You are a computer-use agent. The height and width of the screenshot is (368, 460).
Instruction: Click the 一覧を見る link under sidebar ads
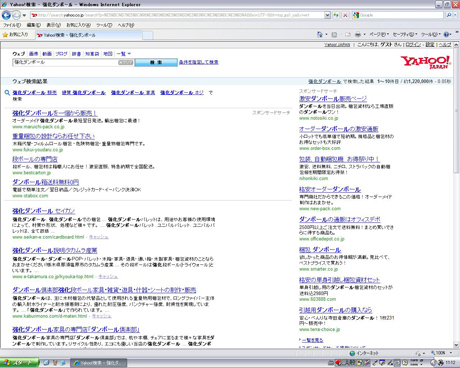(312, 340)
